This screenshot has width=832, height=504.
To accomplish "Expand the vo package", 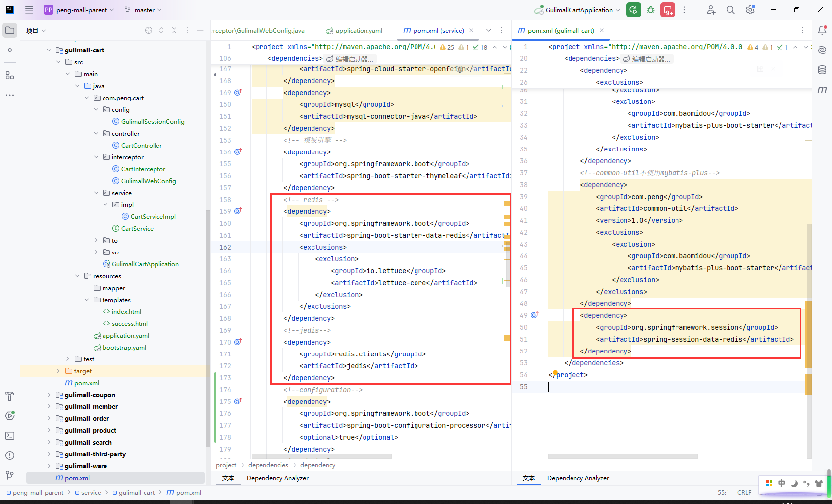I will coord(96,252).
